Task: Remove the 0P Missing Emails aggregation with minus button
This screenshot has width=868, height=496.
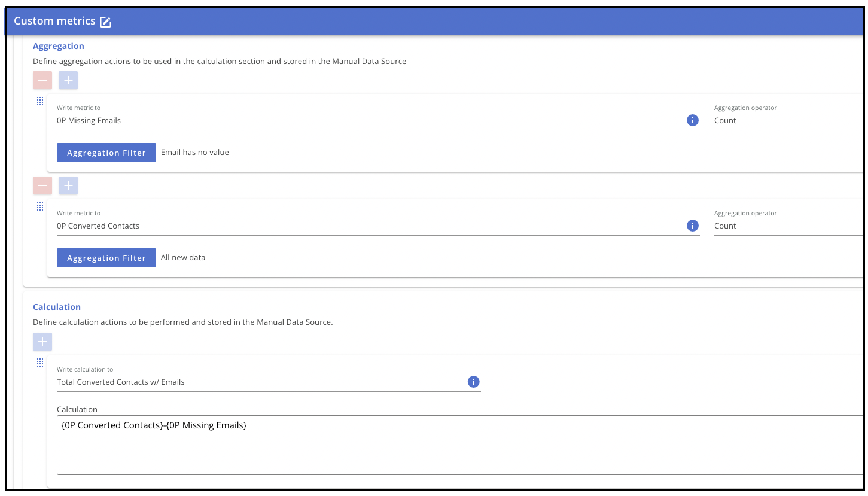Action: 42,80
